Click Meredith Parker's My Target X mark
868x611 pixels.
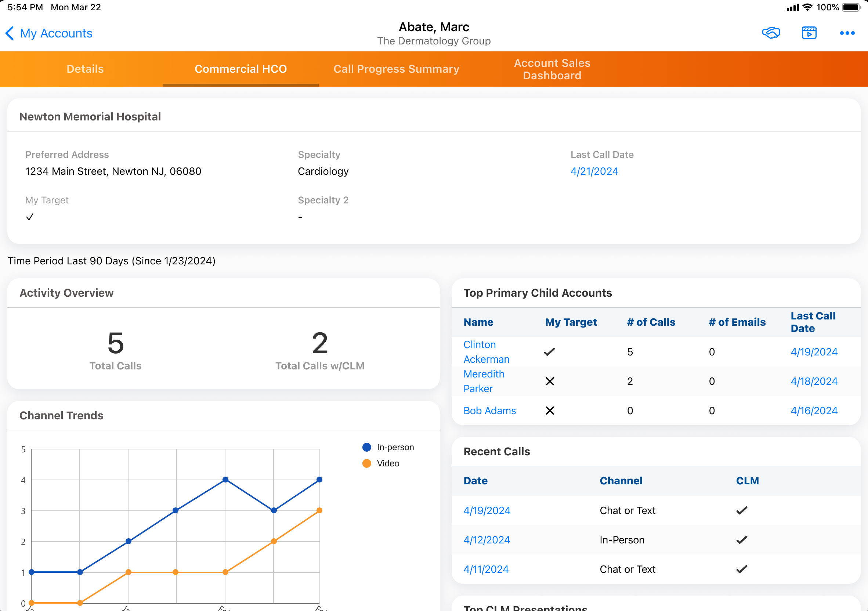click(550, 381)
